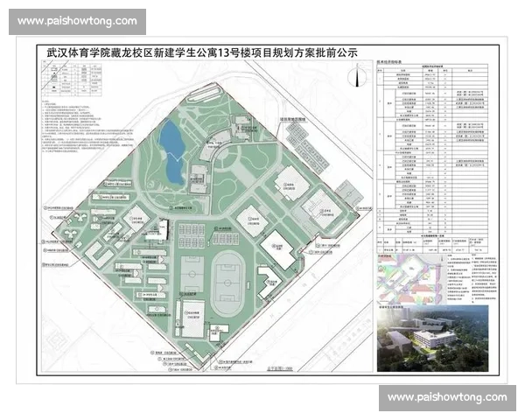Click the technical indicators table
Screen dimensions: 525x420
pos(432,157)
